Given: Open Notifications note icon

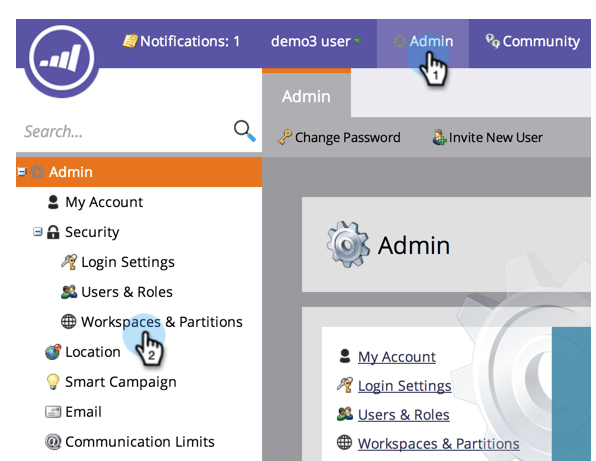Looking at the screenshot, I should (130, 41).
